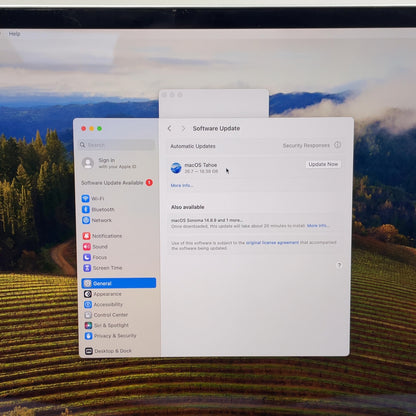Open the original license agreement link

272,243
